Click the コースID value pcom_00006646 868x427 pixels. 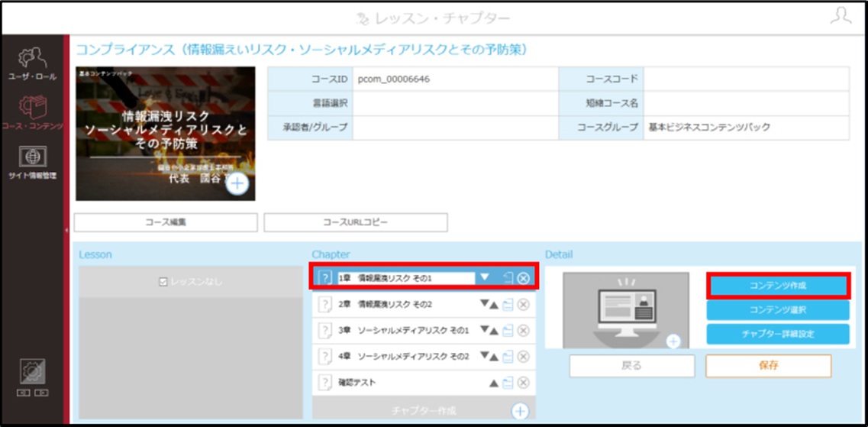click(x=394, y=79)
